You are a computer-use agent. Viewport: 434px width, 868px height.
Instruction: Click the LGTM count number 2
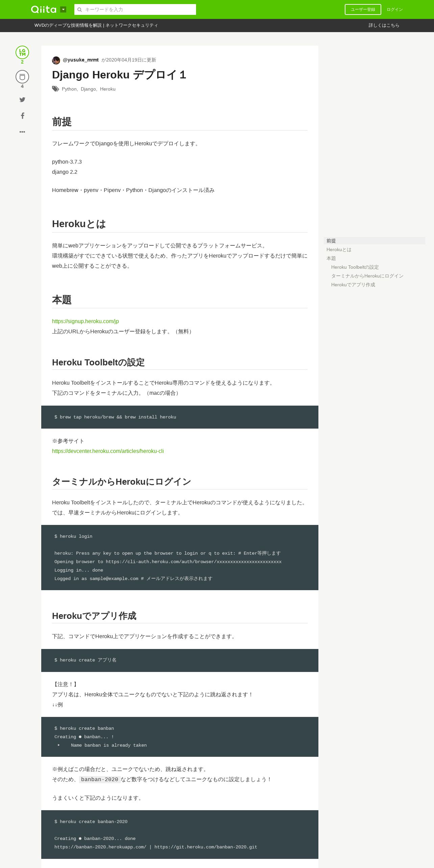coord(22,62)
